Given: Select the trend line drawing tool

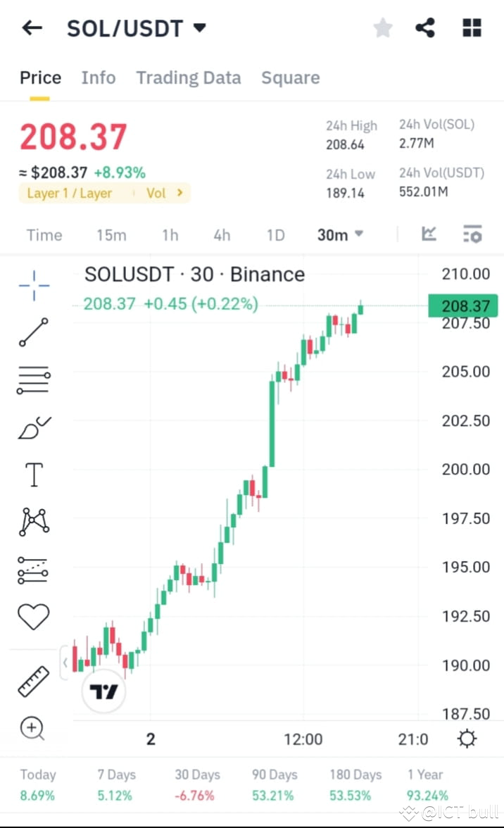Looking at the screenshot, I should (x=33, y=332).
